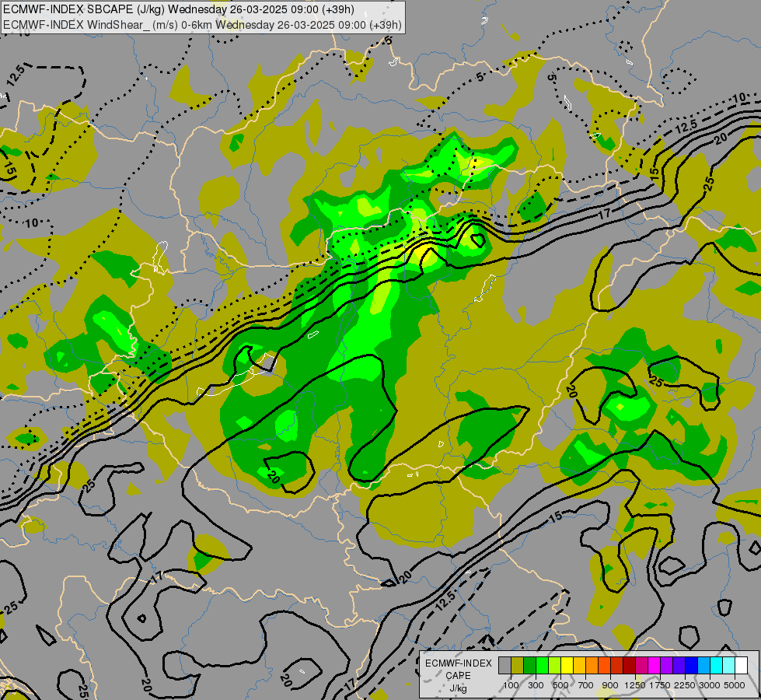Click the 2250 value on the legend scale

pos(685,685)
